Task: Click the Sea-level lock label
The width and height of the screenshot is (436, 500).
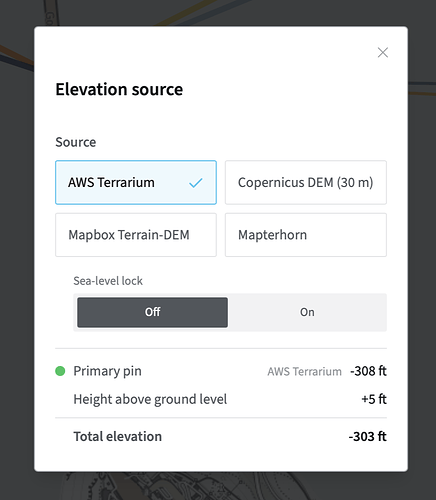Action: tap(108, 281)
